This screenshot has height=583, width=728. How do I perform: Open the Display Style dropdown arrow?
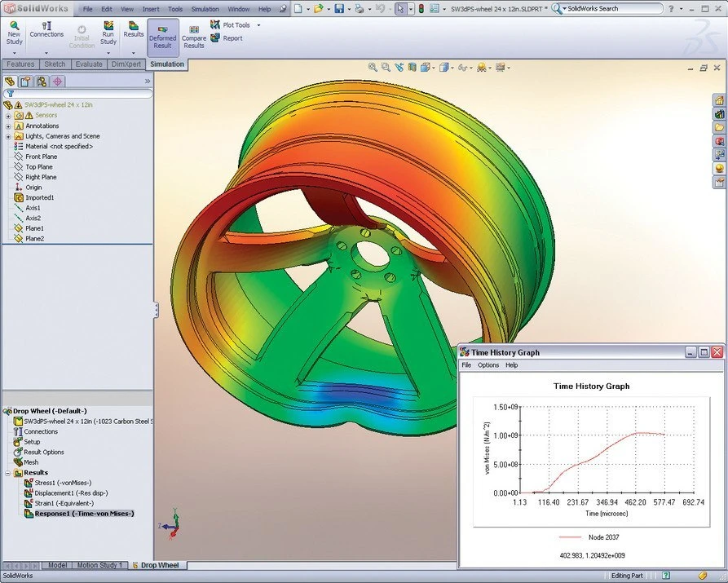coord(454,69)
